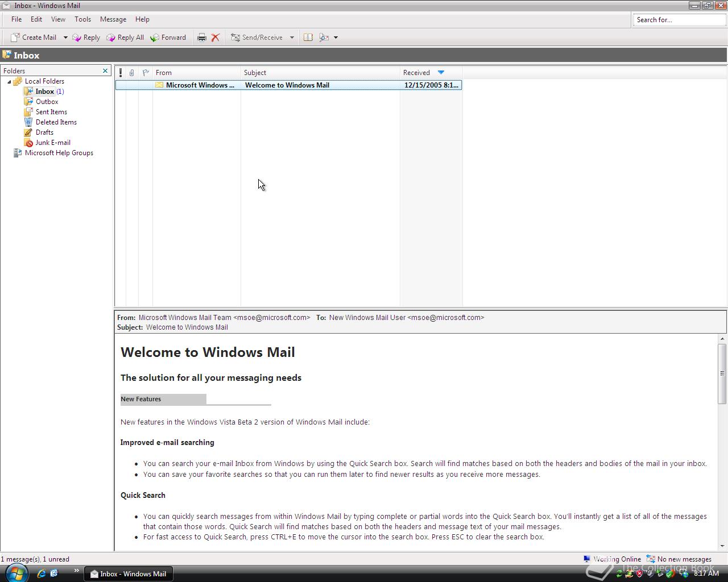Screen dimensions: 728x582
Task: Select the Welcome to Windows Mail message
Action: (288, 85)
